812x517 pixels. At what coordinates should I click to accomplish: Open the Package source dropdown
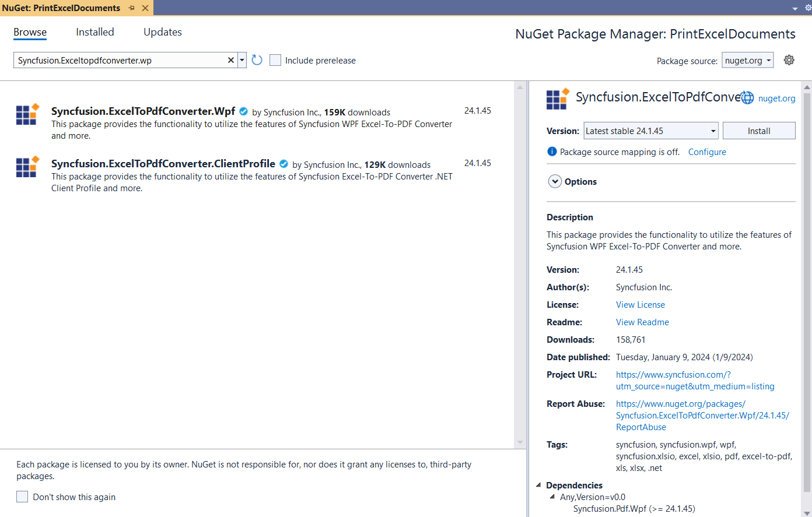pos(748,61)
